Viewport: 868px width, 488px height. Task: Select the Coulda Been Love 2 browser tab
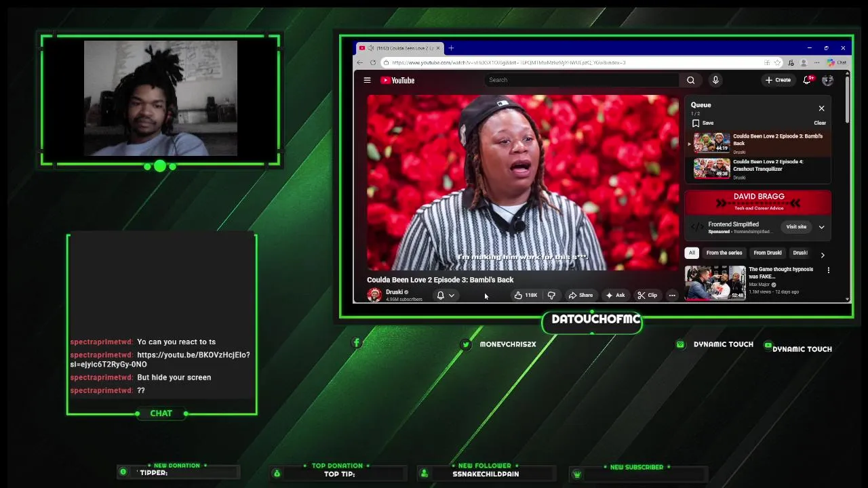pos(400,48)
